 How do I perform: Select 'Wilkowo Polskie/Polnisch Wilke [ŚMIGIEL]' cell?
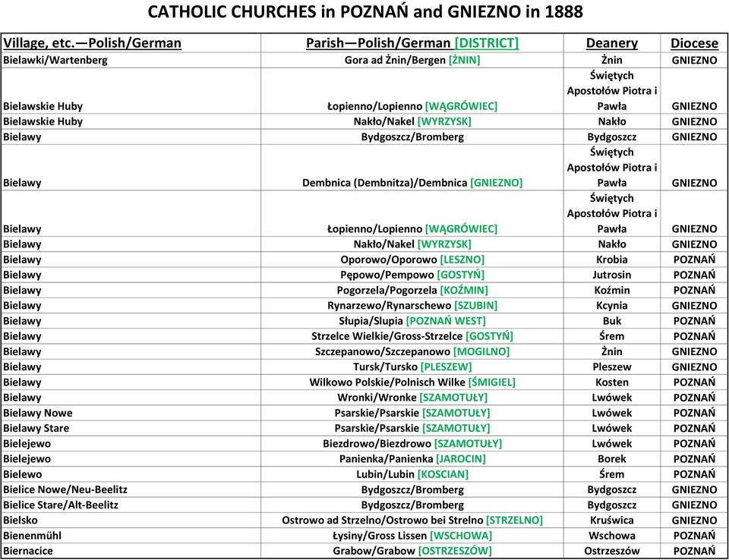coord(412,382)
